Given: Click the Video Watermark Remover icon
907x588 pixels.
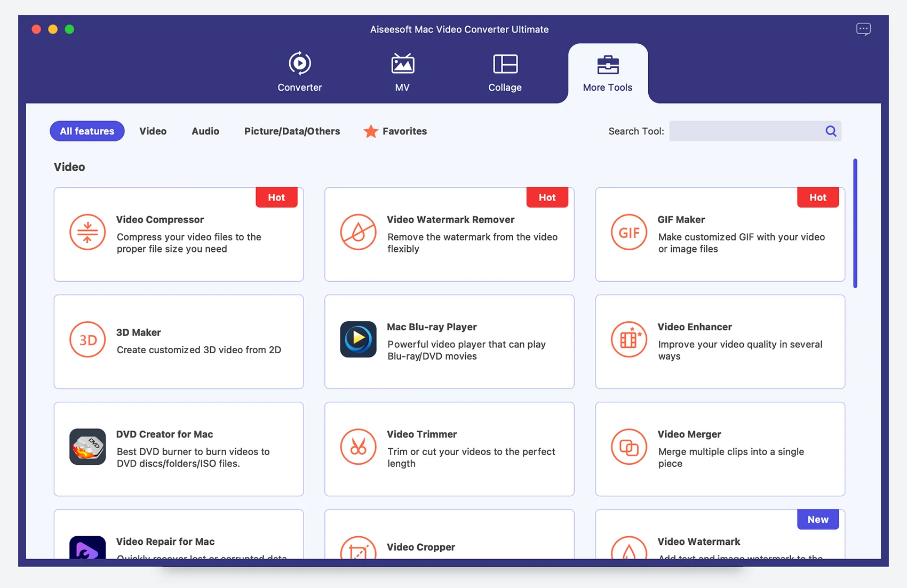Looking at the screenshot, I should pyautogui.click(x=358, y=233).
